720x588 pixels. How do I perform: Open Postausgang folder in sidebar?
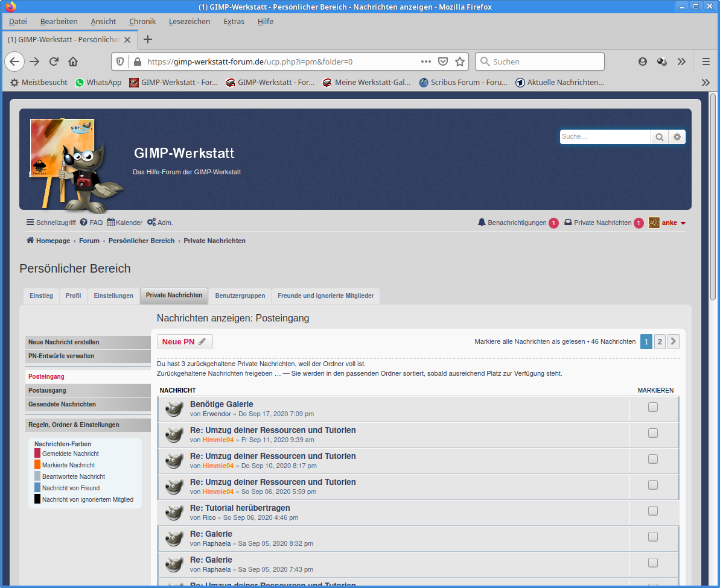click(88, 391)
